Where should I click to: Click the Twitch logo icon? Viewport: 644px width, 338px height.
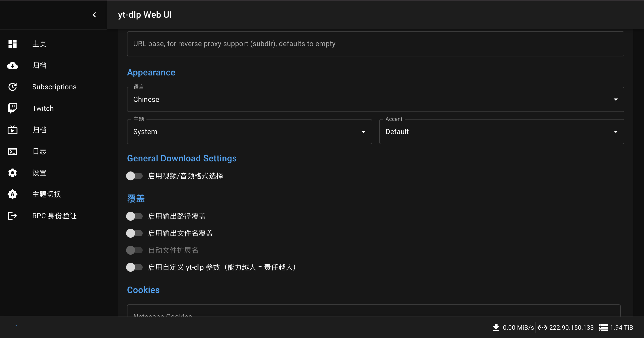[x=12, y=108]
